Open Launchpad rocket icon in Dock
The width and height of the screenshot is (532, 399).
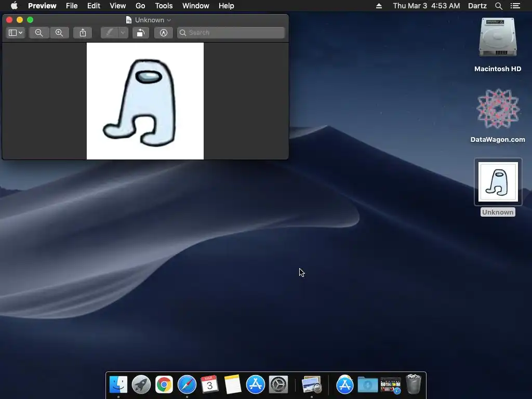[141, 384]
